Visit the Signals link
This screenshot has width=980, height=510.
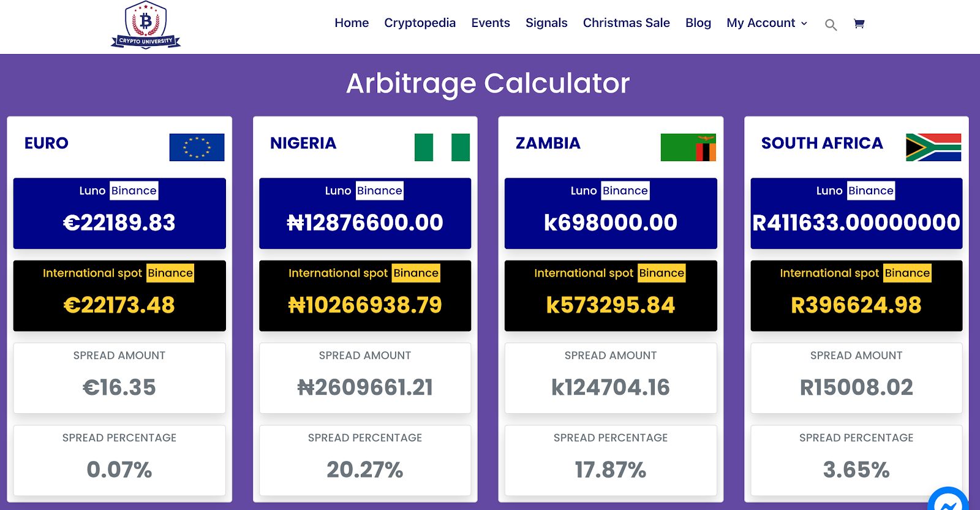(546, 23)
